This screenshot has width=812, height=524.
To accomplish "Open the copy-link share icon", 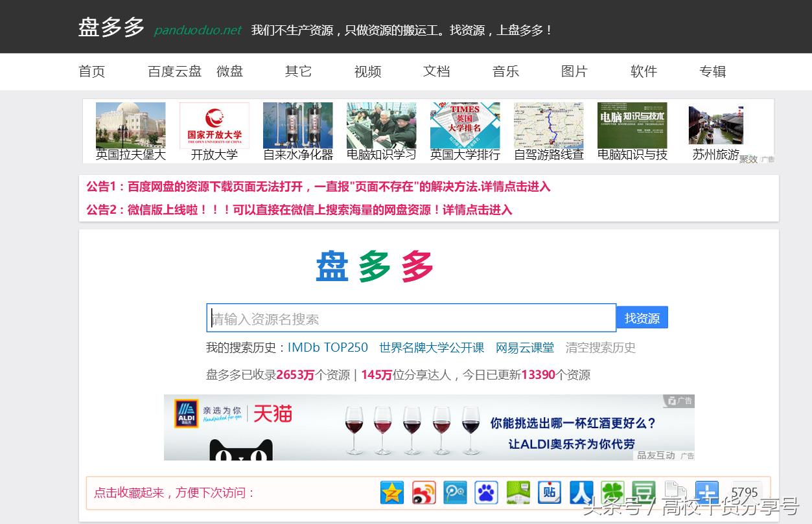I will point(675,492).
